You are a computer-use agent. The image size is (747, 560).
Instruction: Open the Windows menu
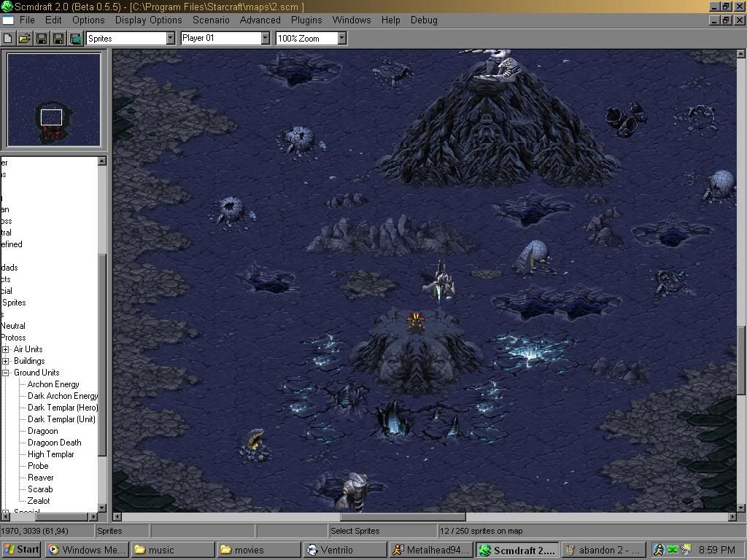[x=352, y=20]
